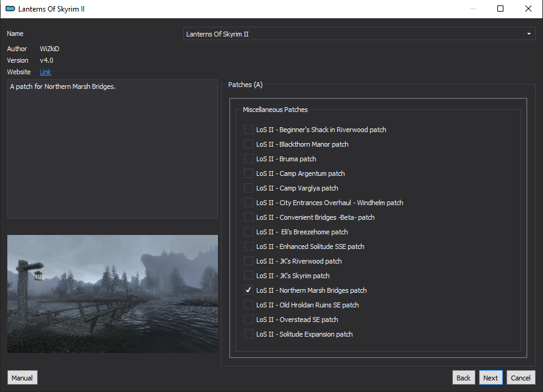Screen dimensions: 543x392
Task: Enable City Entrances Overhaul - Windhelm patch
Action: coord(248,203)
